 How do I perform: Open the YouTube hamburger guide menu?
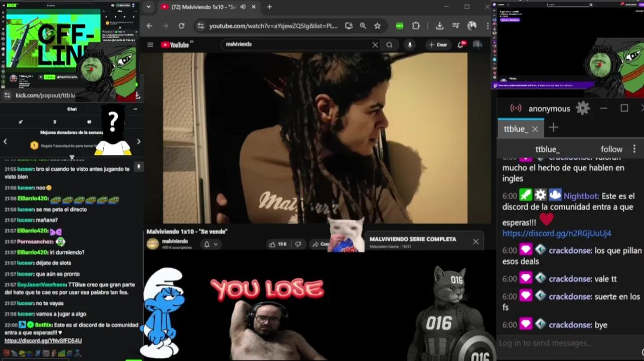point(150,45)
